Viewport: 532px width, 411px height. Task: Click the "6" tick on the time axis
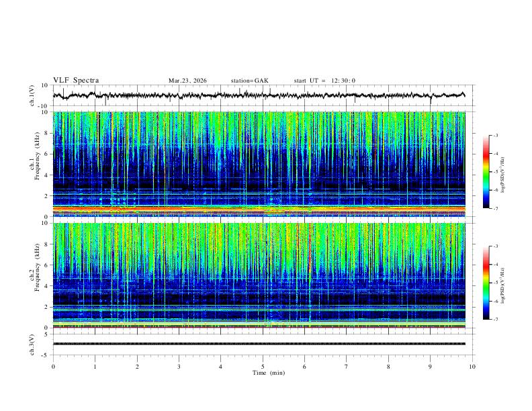point(305,367)
